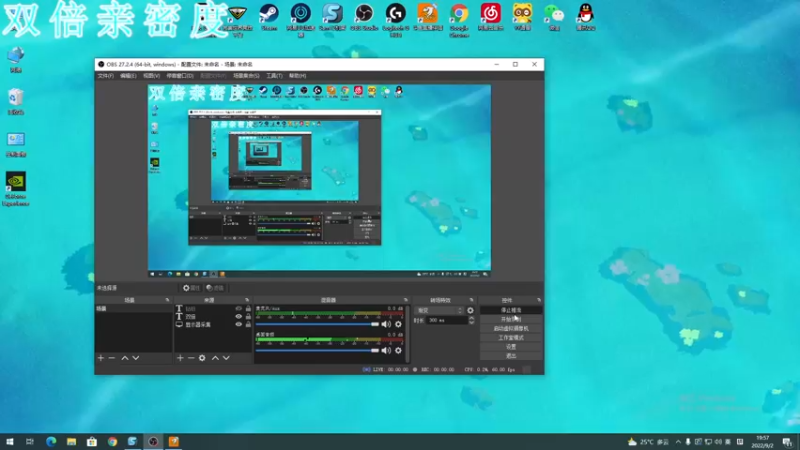Open NetEase Cloud Music desktop shortcut

491,17
